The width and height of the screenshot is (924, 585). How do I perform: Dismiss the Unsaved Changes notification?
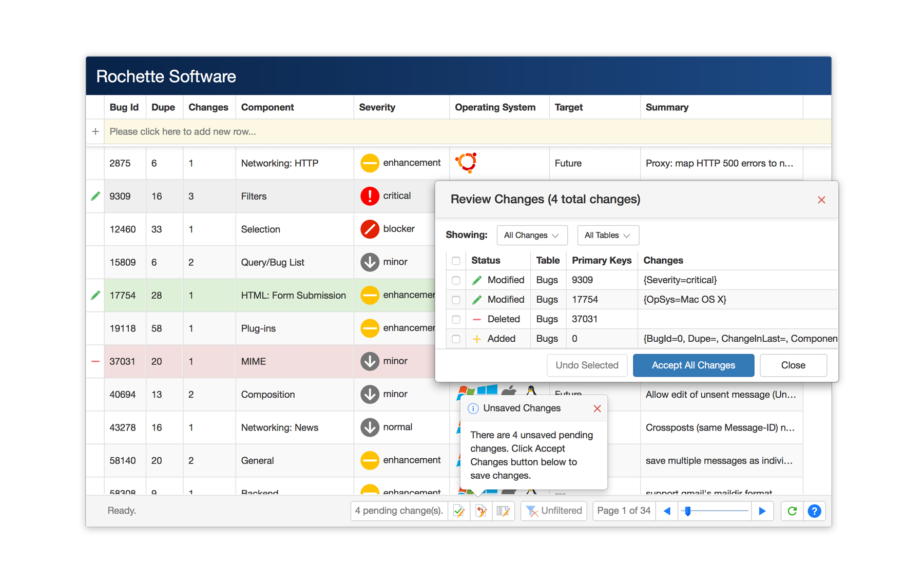tap(597, 408)
